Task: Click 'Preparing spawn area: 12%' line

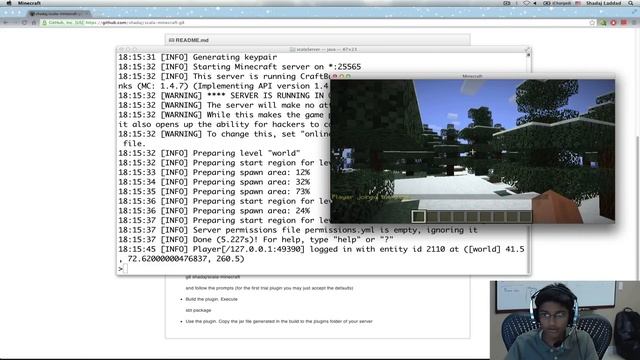Action: 214,172
